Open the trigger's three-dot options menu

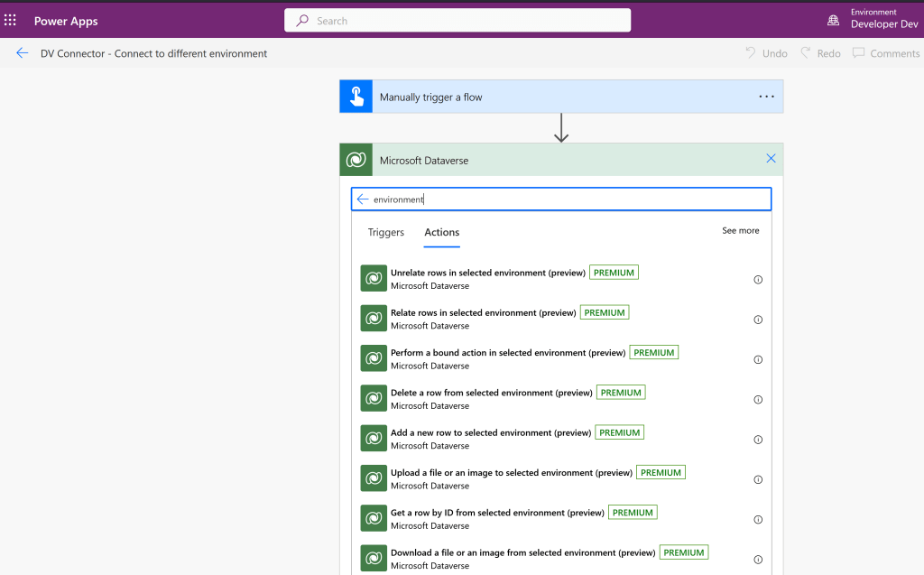click(x=766, y=97)
